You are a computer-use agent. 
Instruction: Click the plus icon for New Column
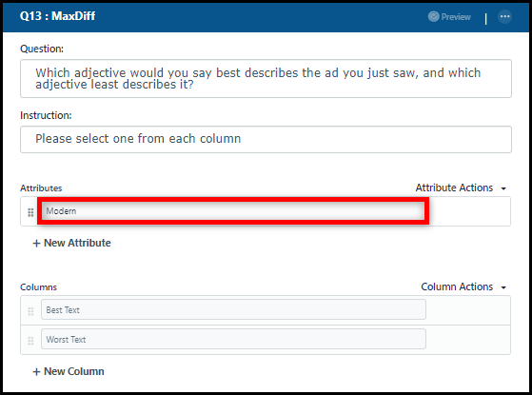pos(36,372)
